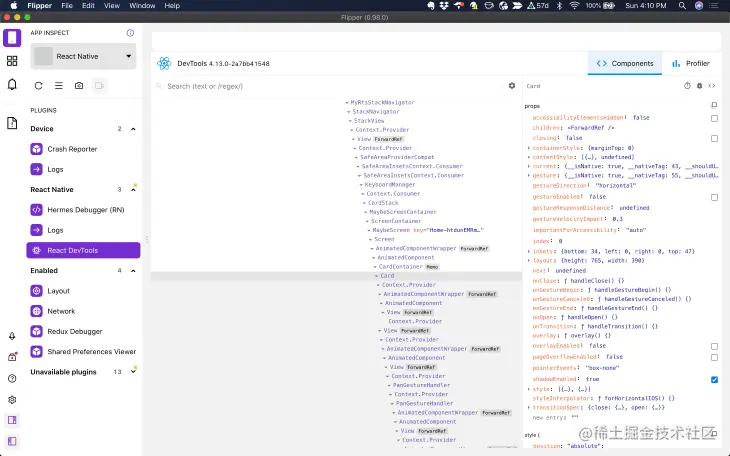The height and width of the screenshot is (456, 730).
Task: Toggle the pageOverflowEnabled checkbox
Action: (x=714, y=357)
